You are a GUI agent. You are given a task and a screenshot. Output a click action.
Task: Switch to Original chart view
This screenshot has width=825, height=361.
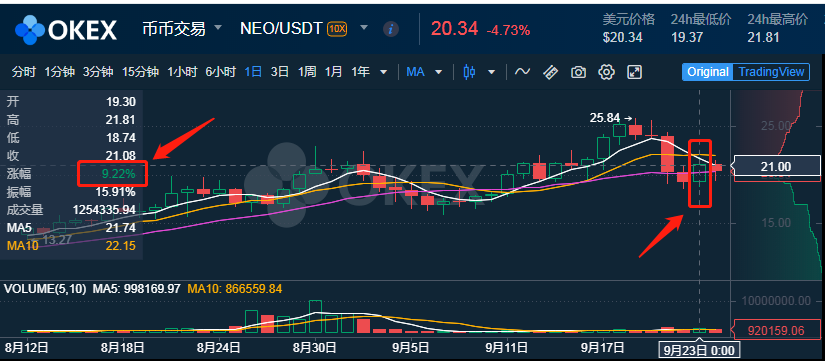pyautogui.click(x=708, y=72)
